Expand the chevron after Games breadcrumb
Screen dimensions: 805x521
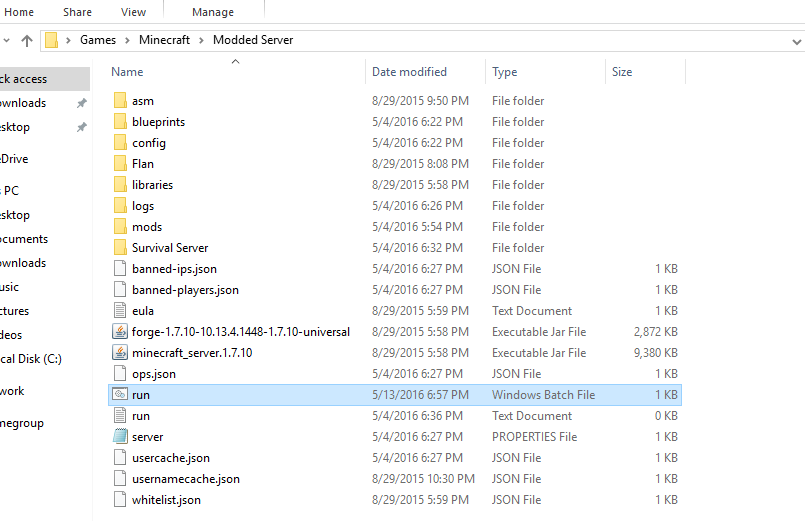click(127, 40)
